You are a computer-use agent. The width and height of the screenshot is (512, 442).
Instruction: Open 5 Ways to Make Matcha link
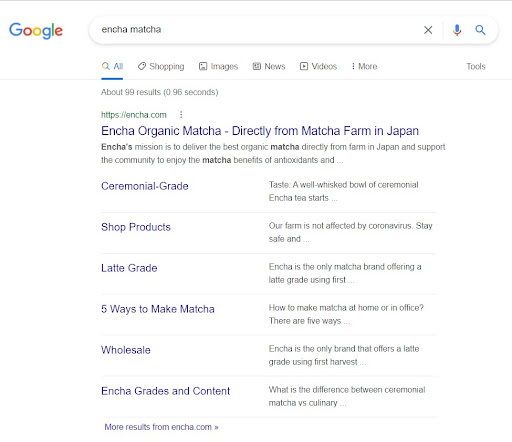pos(158,309)
